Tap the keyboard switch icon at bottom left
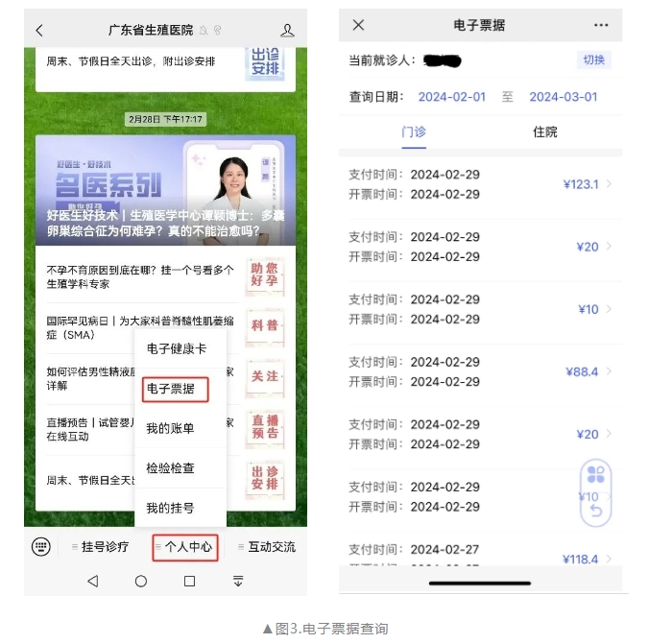Viewport: 649px width, 644px height. tap(41, 546)
